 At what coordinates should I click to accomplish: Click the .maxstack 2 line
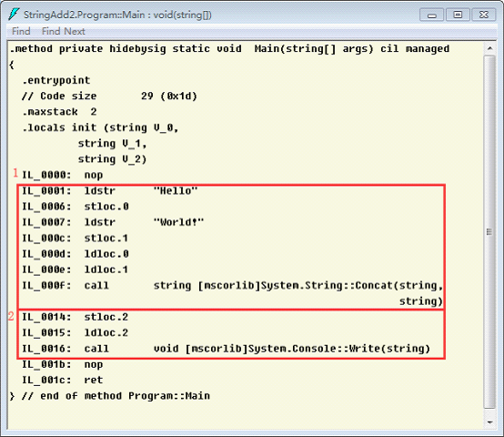59,112
